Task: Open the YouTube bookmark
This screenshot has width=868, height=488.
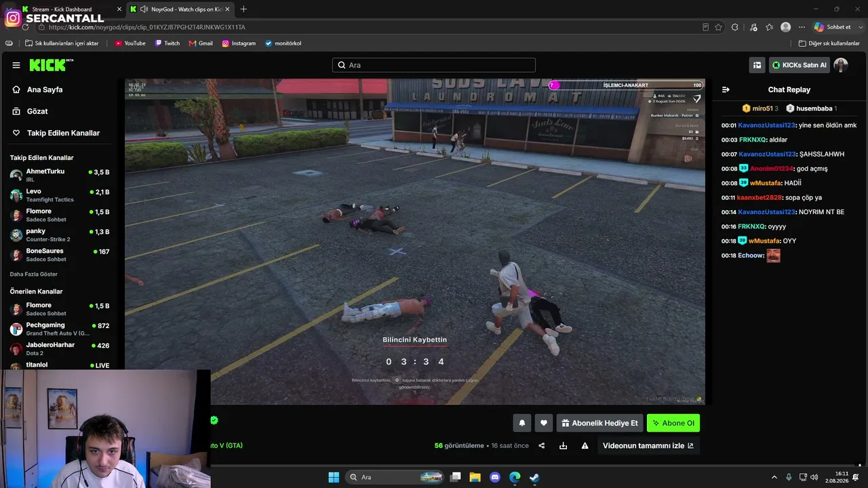Action: pos(130,43)
